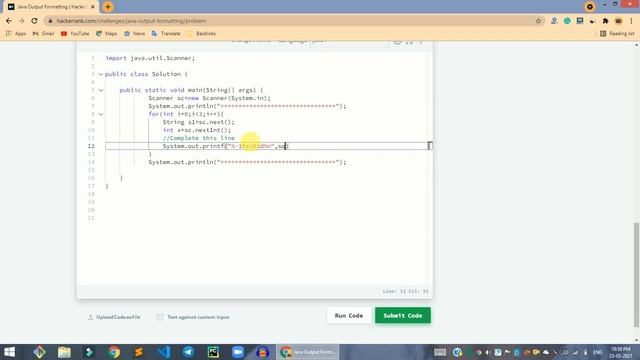This screenshot has height=360, width=640.
Task: Open the YouTube bookmark
Action: (75, 33)
